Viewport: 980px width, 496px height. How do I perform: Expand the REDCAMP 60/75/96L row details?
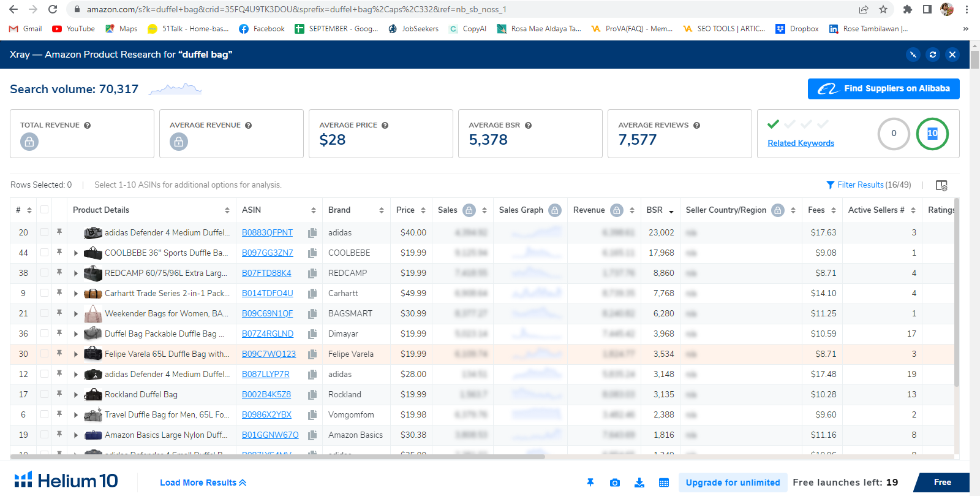click(x=76, y=273)
